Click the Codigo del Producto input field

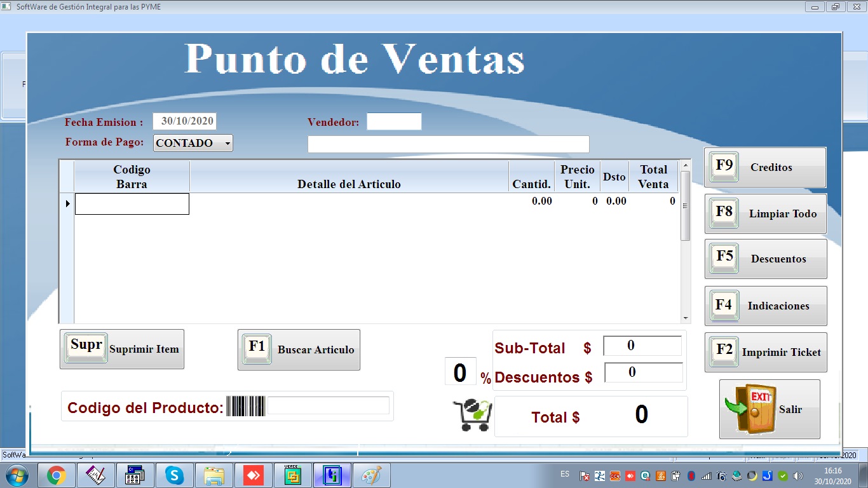329,405
